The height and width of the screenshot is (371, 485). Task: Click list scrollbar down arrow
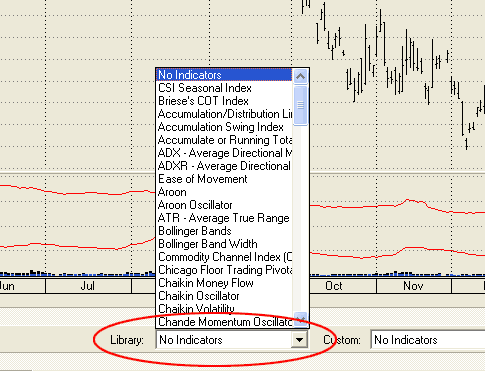301,320
